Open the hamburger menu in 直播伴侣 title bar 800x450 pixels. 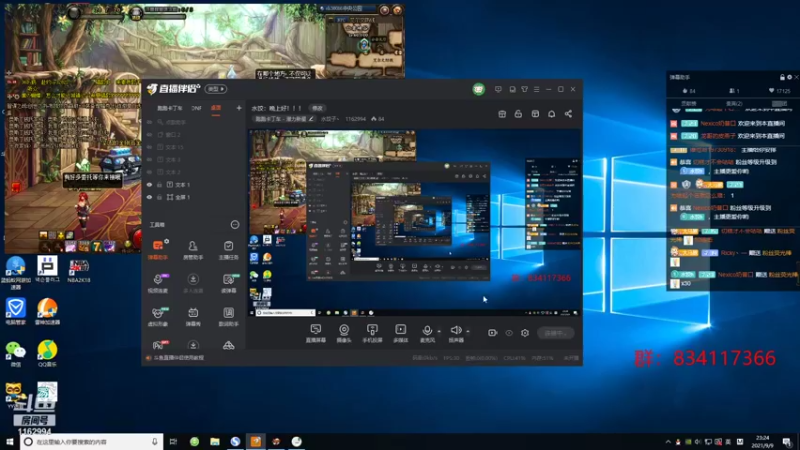coord(536,89)
